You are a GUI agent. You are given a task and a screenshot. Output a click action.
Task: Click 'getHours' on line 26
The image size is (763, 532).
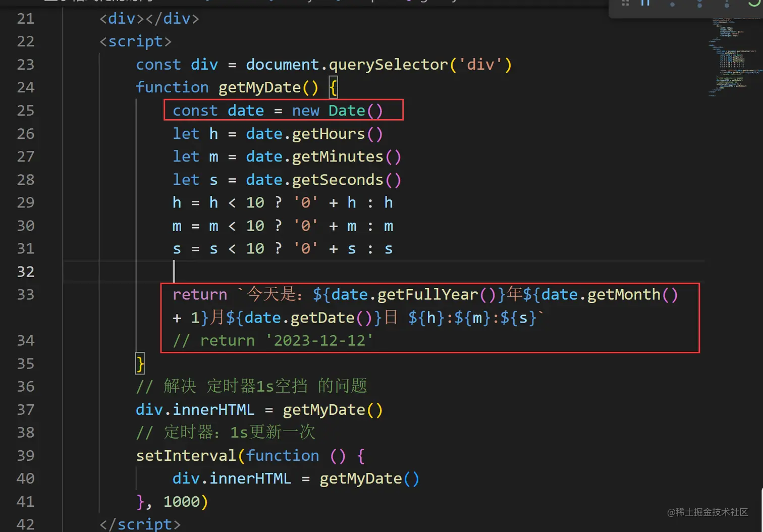[x=329, y=134]
